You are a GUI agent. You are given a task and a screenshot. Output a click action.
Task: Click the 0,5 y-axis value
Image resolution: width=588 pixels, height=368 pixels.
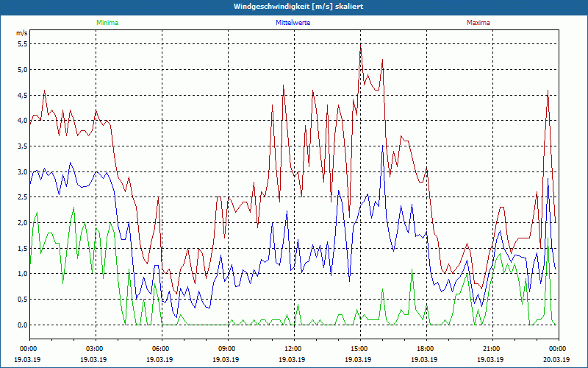(22, 300)
